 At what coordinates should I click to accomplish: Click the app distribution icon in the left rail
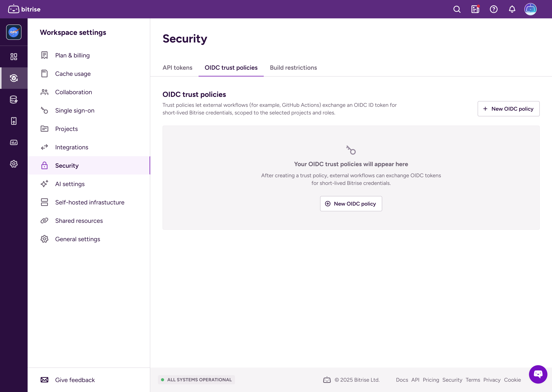14,121
